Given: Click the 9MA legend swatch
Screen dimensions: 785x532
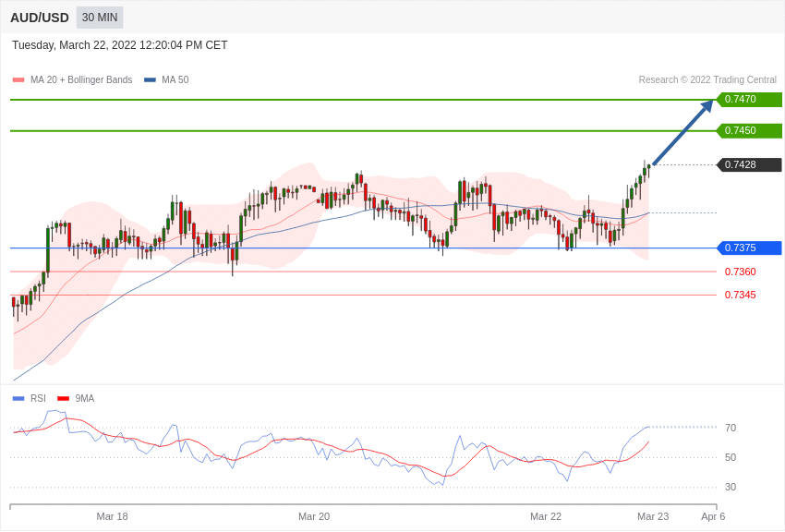Looking at the screenshot, I should tap(63, 398).
